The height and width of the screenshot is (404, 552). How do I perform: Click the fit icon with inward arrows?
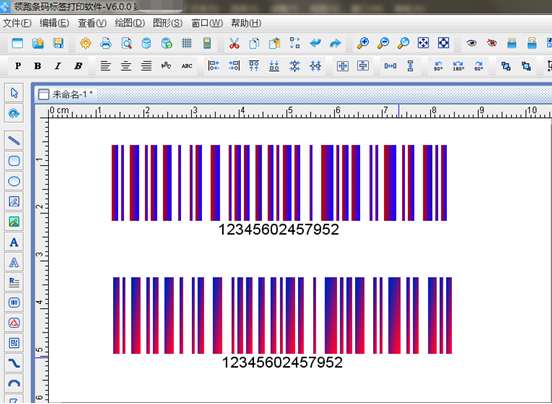click(x=444, y=43)
